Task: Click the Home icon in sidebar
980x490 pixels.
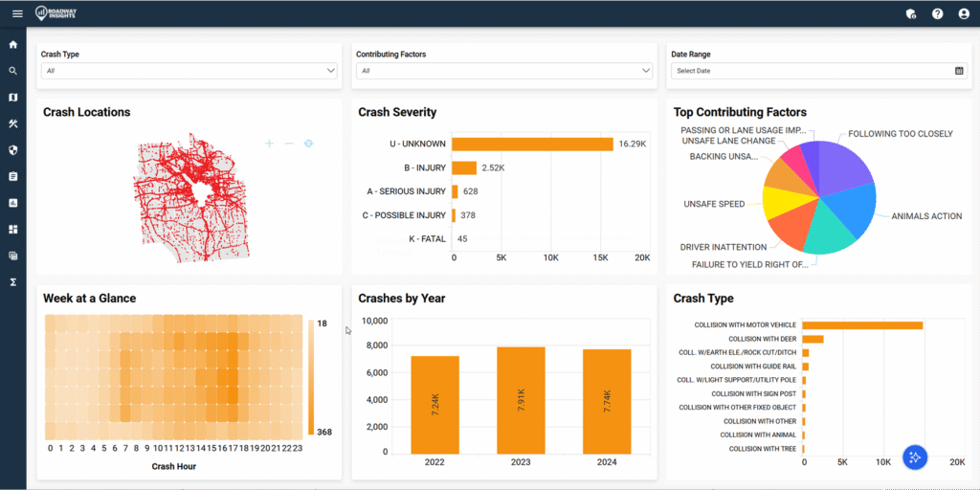Action: [x=13, y=45]
